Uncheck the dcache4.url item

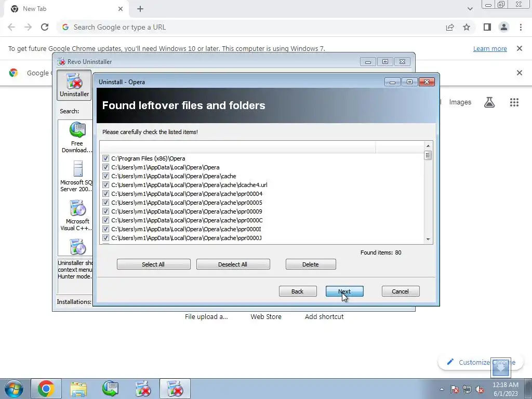click(x=105, y=185)
